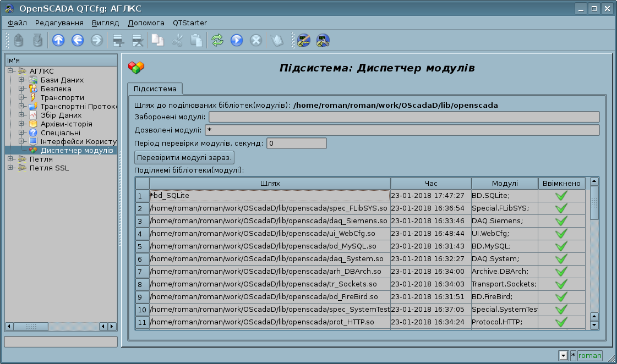Launch the QTStarter module icon with the wrench

(x=323, y=40)
